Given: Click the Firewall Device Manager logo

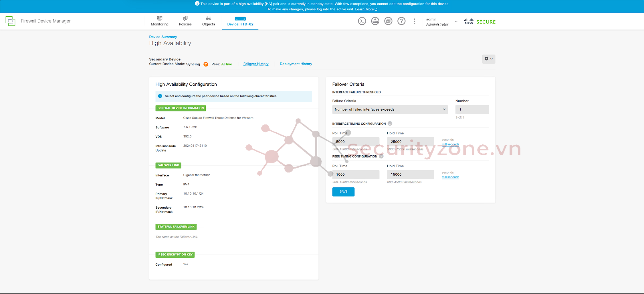Looking at the screenshot, I should tap(10, 21).
